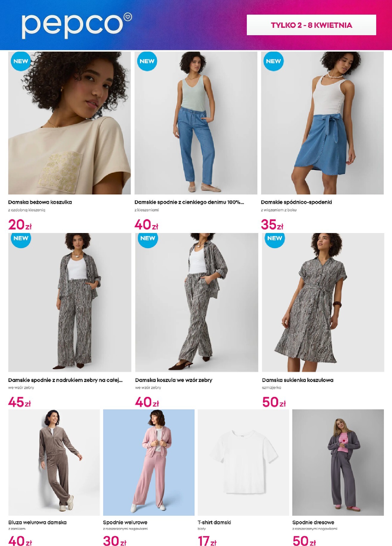
Task: Click NEW badge on denim trousers photo
Action: coord(147,61)
